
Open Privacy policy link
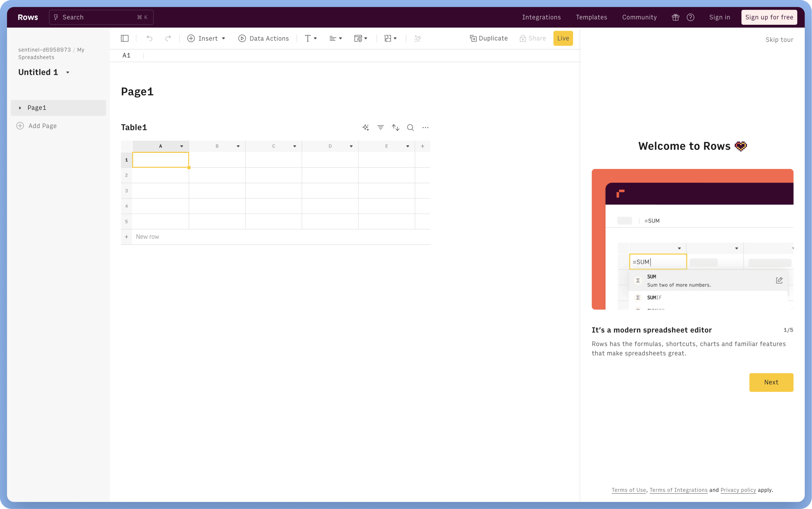738,490
